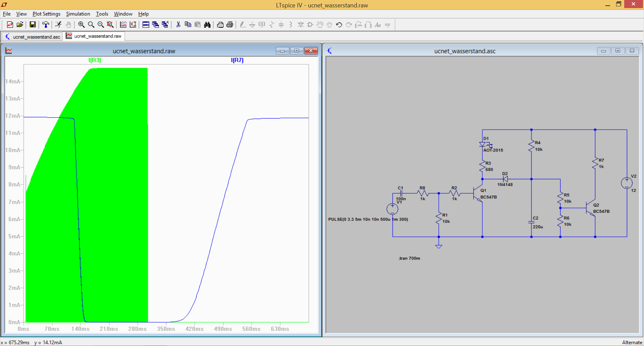Open a file with the folder icon
Viewport: 644px width, 346px height.
(20, 24)
